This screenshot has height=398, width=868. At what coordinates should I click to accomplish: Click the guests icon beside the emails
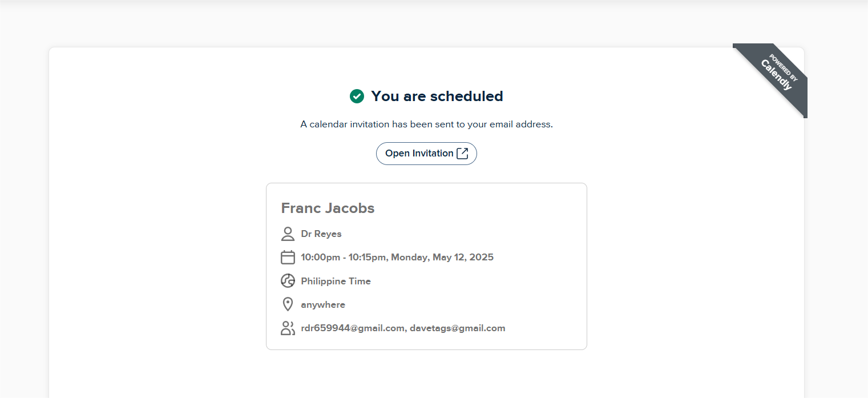point(288,328)
